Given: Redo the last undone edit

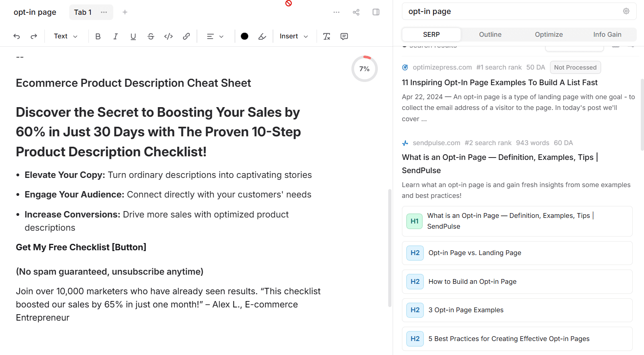Looking at the screenshot, I should (34, 36).
